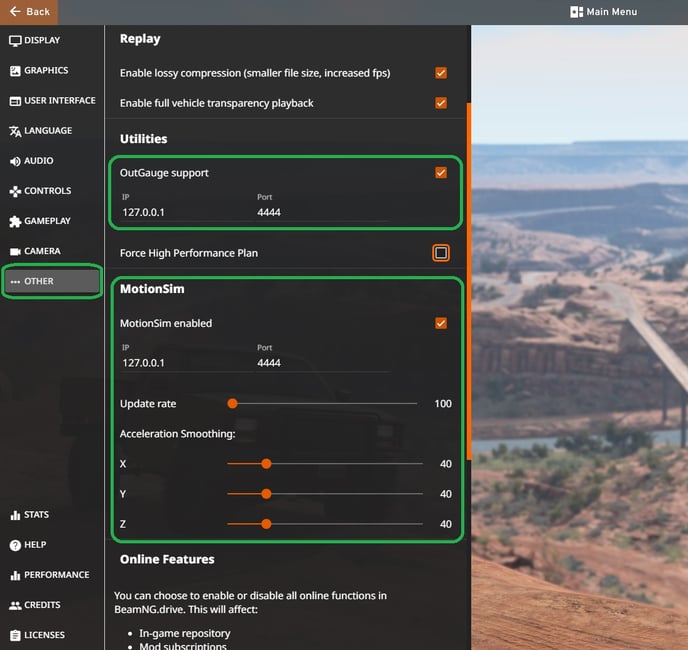
Task: Go to the AUDIO settings tab
Action: (52, 161)
